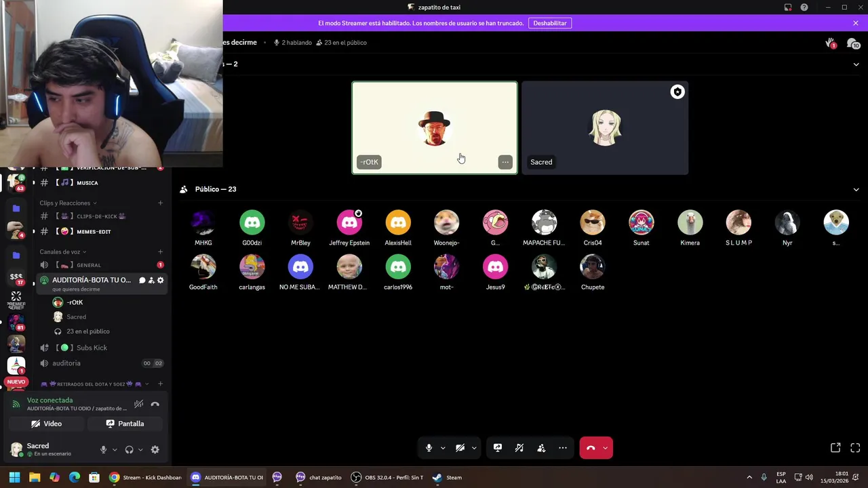
Task: Switch to chat zapatito taskbar window
Action: (319, 478)
